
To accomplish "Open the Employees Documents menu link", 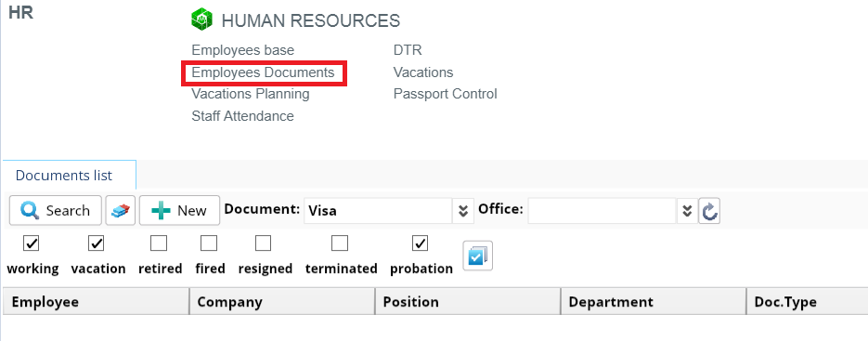I will tap(263, 72).
